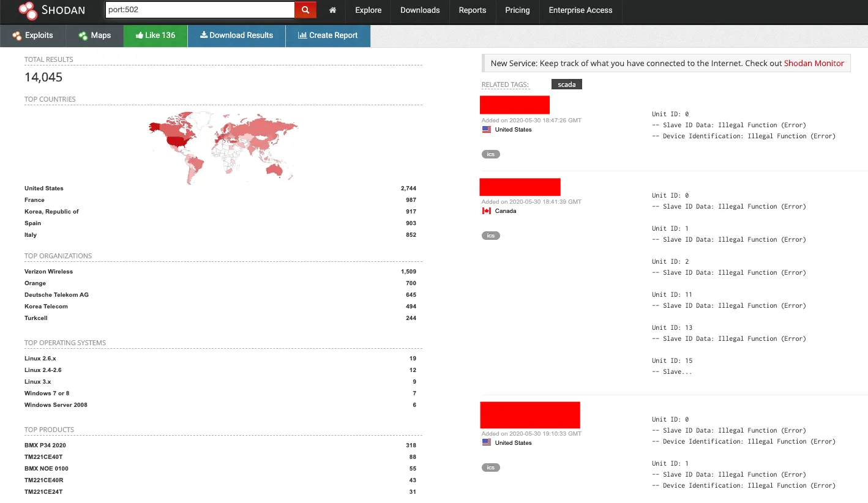The height and width of the screenshot is (503, 868).
Task: Open the Downloads page
Action: coord(419,10)
